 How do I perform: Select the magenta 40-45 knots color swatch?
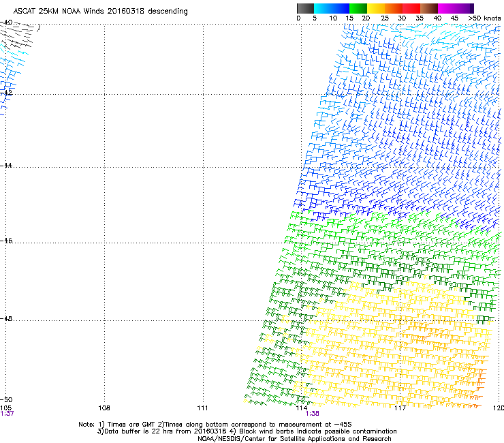tap(447, 8)
